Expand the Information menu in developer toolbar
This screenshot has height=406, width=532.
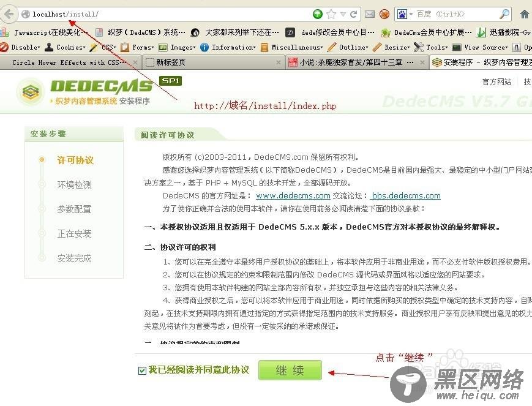pos(228,47)
